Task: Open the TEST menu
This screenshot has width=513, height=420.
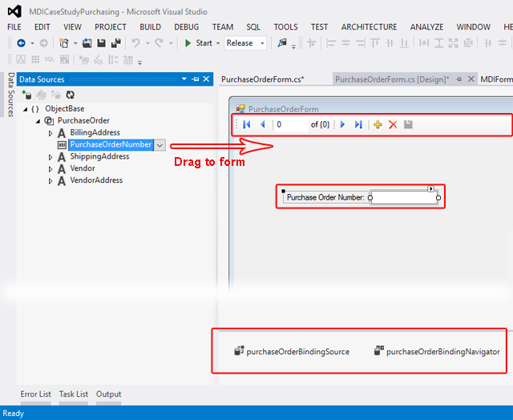Action: pos(319,26)
